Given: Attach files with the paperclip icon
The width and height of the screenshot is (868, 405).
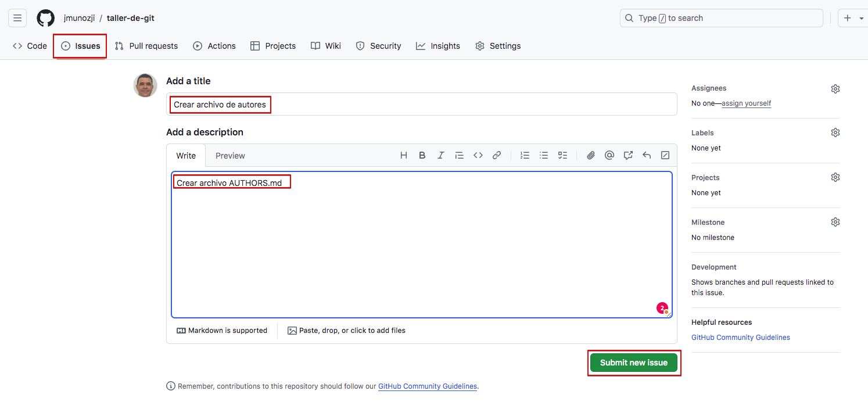Looking at the screenshot, I should (x=591, y=155).
